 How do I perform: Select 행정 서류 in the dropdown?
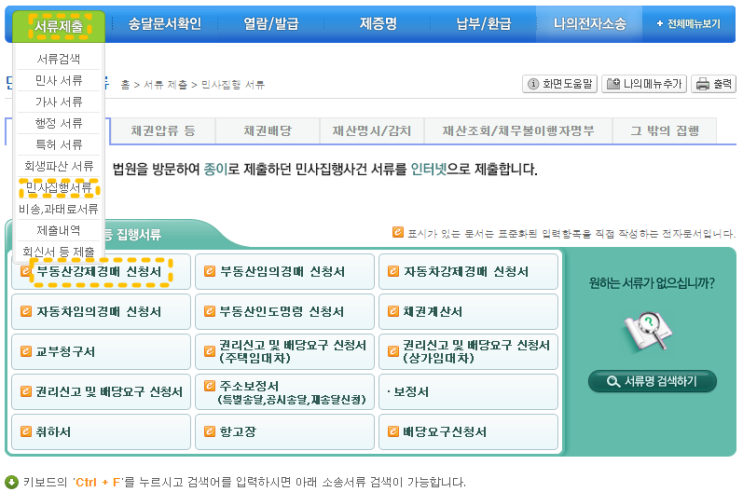coord(59,123)
